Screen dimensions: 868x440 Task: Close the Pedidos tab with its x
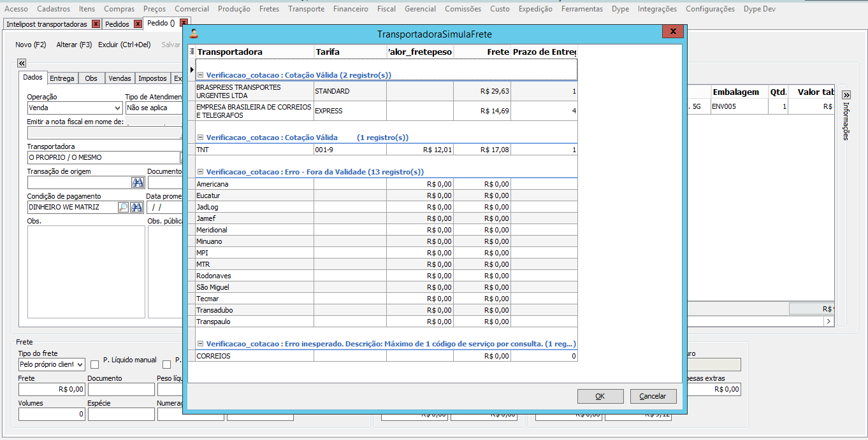(138, 24)
